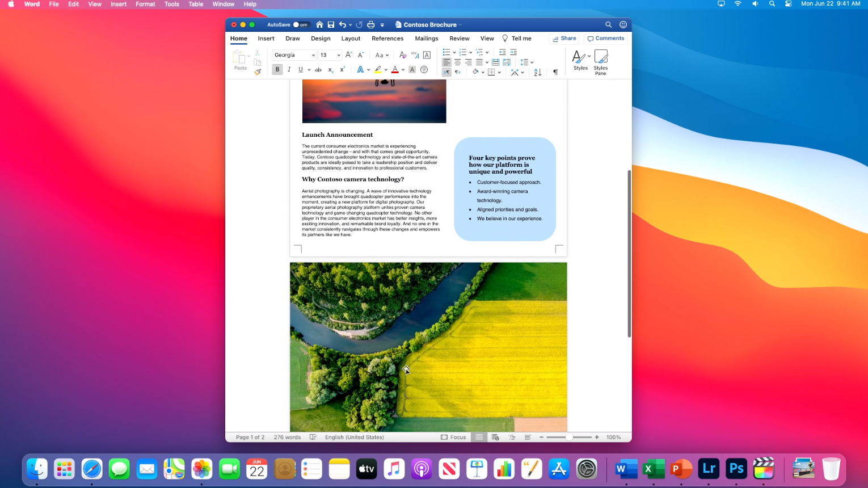Click the zoom slider in status bar
The width and height of the screenshot is (868, 488).
(568, 437)
